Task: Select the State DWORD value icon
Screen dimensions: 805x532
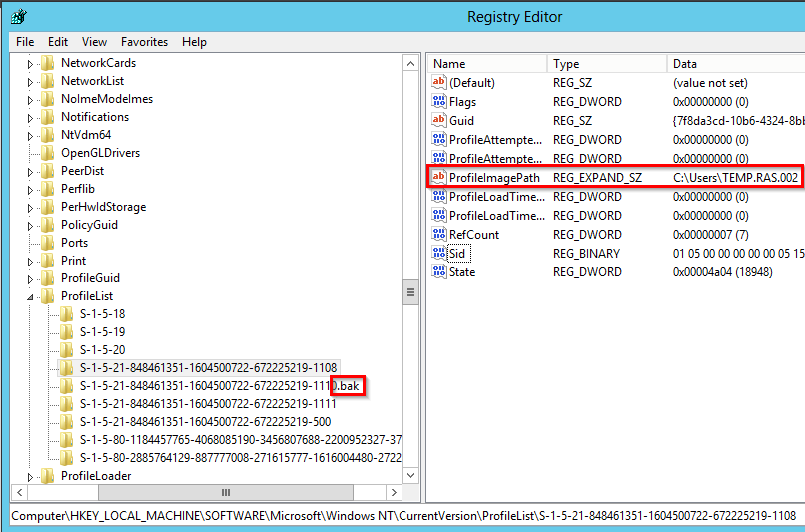Action: pyautogui.click(x=439, y=272)
